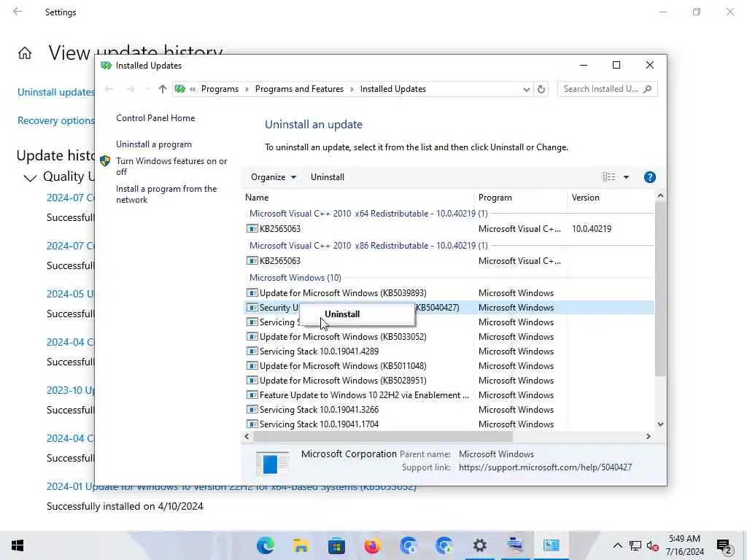Click the Home icon in Settings window
This screenshot has height=560, width=747.
click(25, 52)
